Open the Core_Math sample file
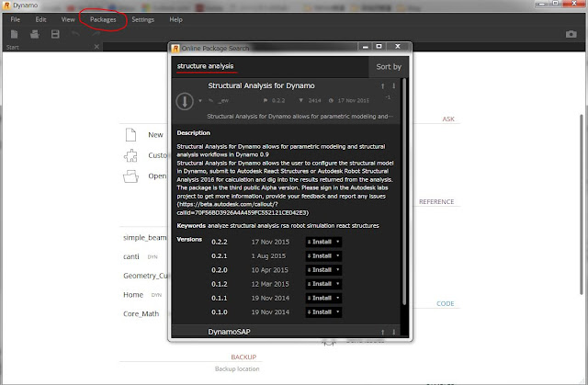The image size is (588, 385). click(x=141, y=313)
